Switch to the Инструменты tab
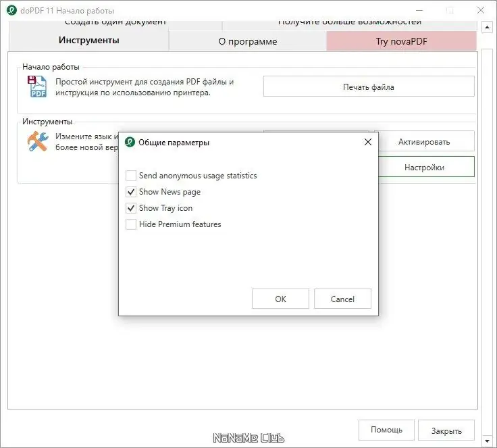497x448 pixels. click(x=88, y=41)
